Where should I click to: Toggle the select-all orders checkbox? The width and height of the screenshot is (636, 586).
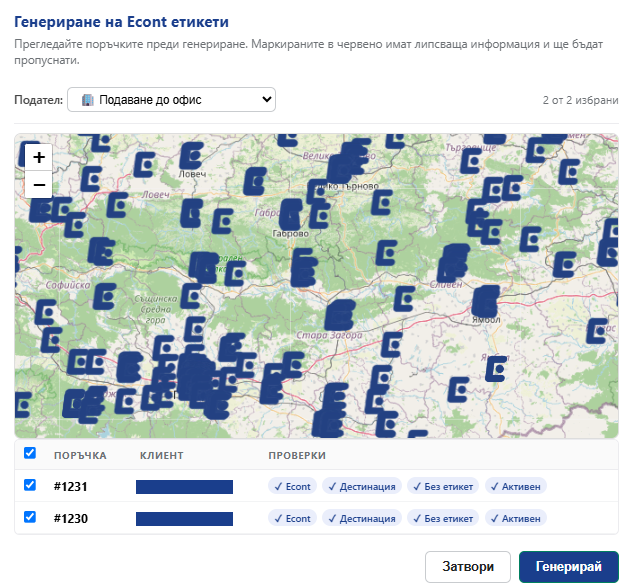[x=30, y=453]
